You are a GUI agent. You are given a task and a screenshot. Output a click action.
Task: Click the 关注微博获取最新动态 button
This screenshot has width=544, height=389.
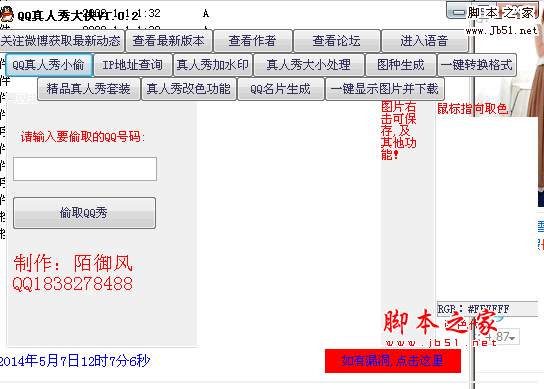pyautogui.click(x=61, y=41)
